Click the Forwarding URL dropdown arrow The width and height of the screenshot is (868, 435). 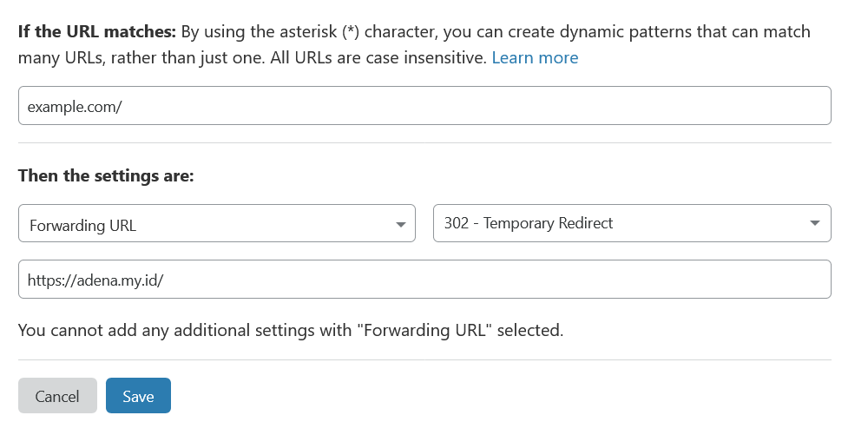(401, 224)
